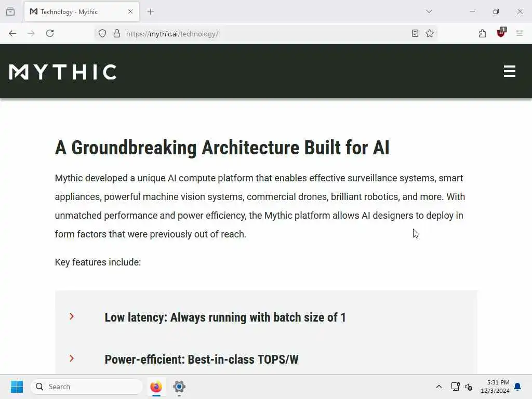Restore down the Firefox window
Screen dimensions: 532x399
496,11
